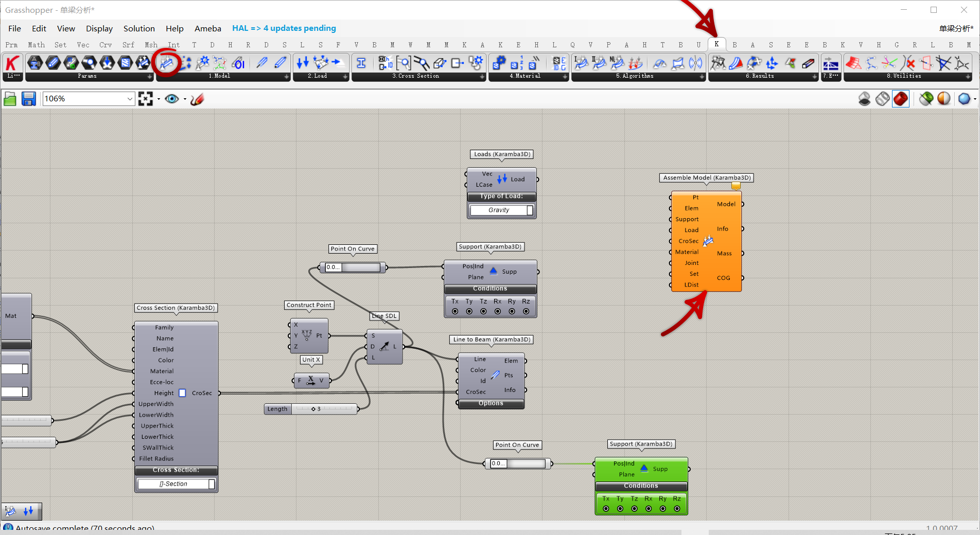Click HAL 4 updates pending link
This screenshot has width=980, height=535.
(x=284, y=28)
